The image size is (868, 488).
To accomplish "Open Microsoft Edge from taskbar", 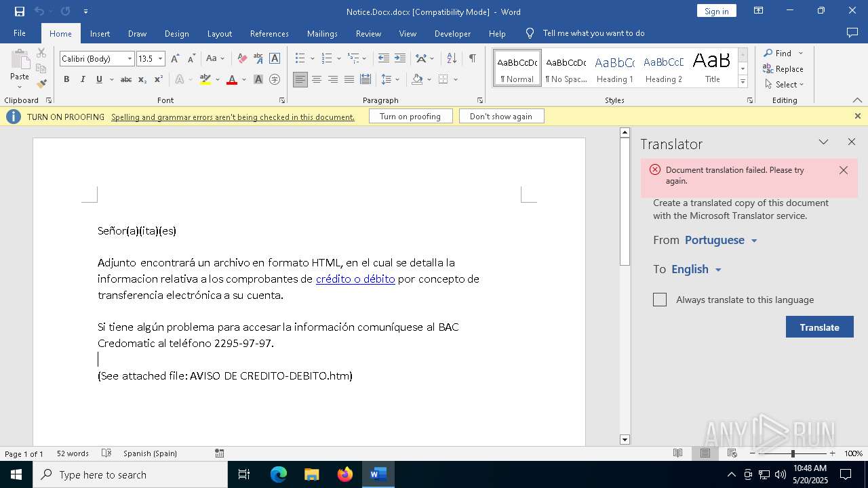I will coord(279,474).
